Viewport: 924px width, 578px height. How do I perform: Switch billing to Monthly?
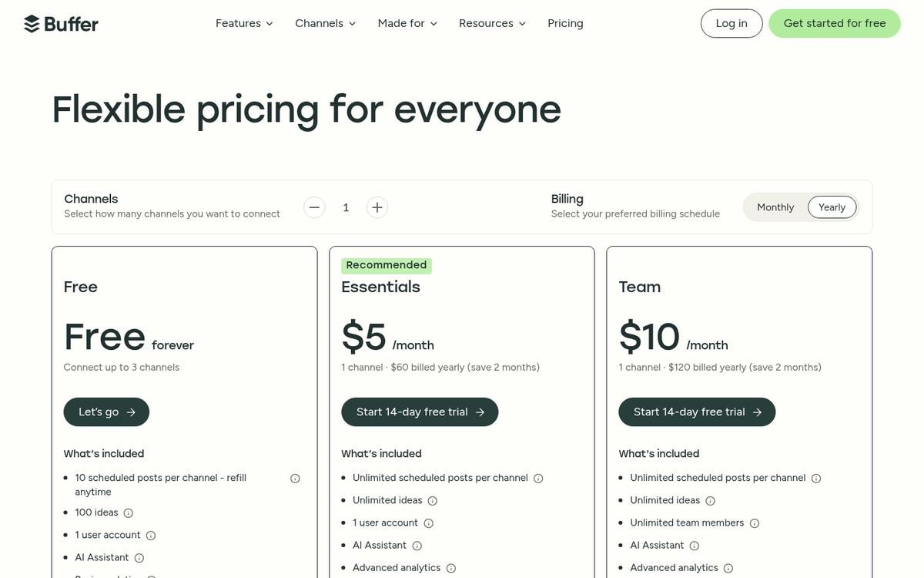tap(775, 207)
